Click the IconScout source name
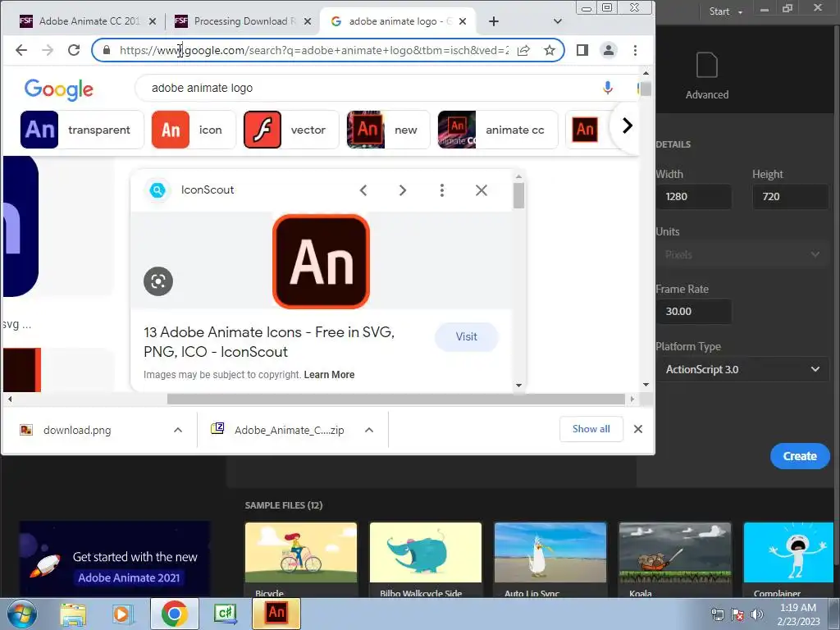Image resolution: width=840 pixels, height=630 pixels. point(208,189)
